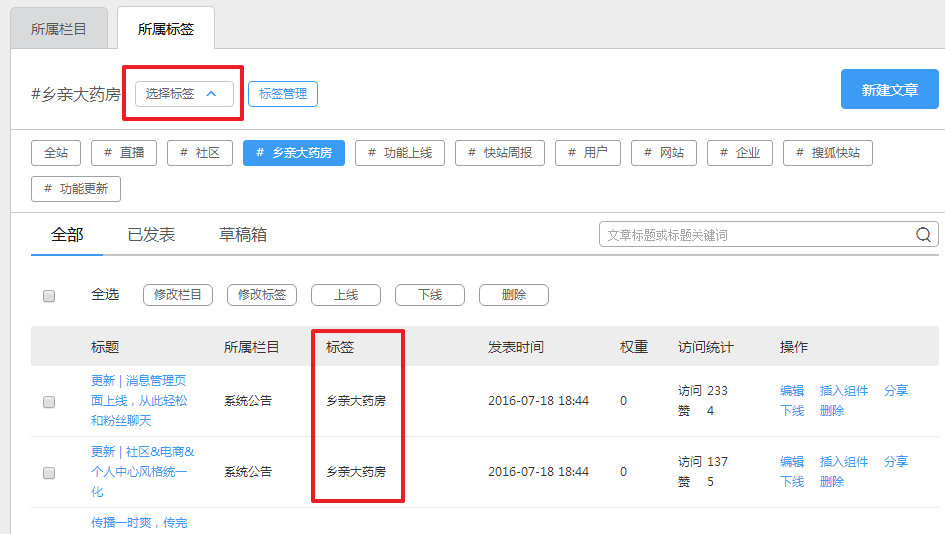Filter by the # 搜狐快站 tag
The image size is (945, 534).
point(828,152)
